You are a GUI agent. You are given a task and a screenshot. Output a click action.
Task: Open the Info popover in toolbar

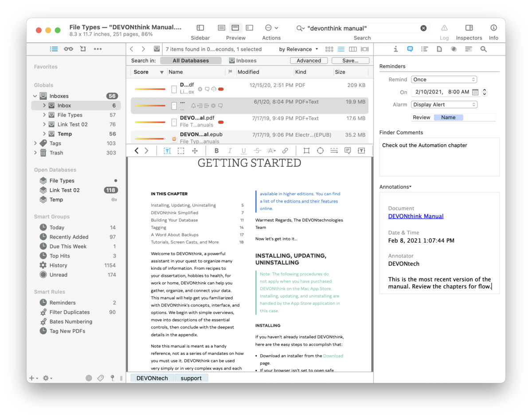pos(493,28)
